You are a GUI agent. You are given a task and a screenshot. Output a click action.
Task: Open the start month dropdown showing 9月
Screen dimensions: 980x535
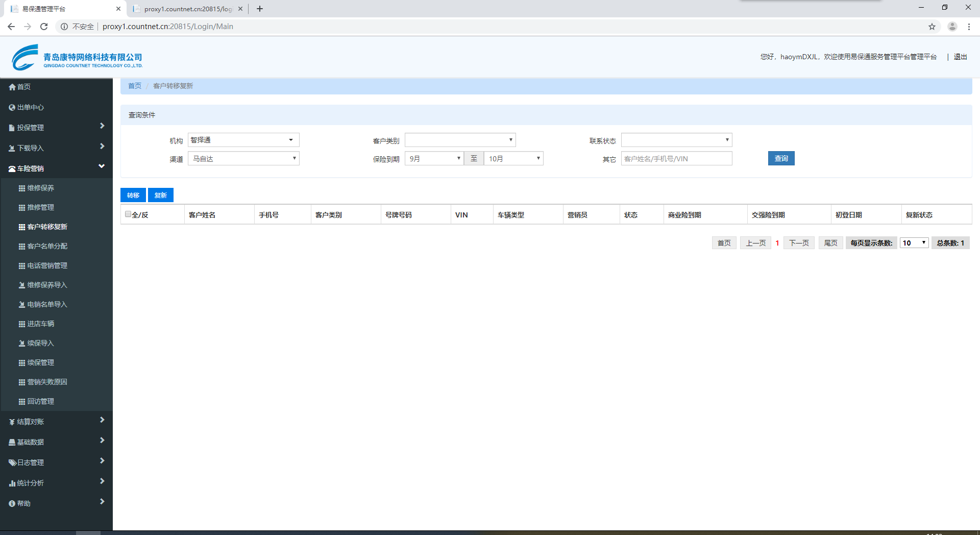click(x=434, y=159)
